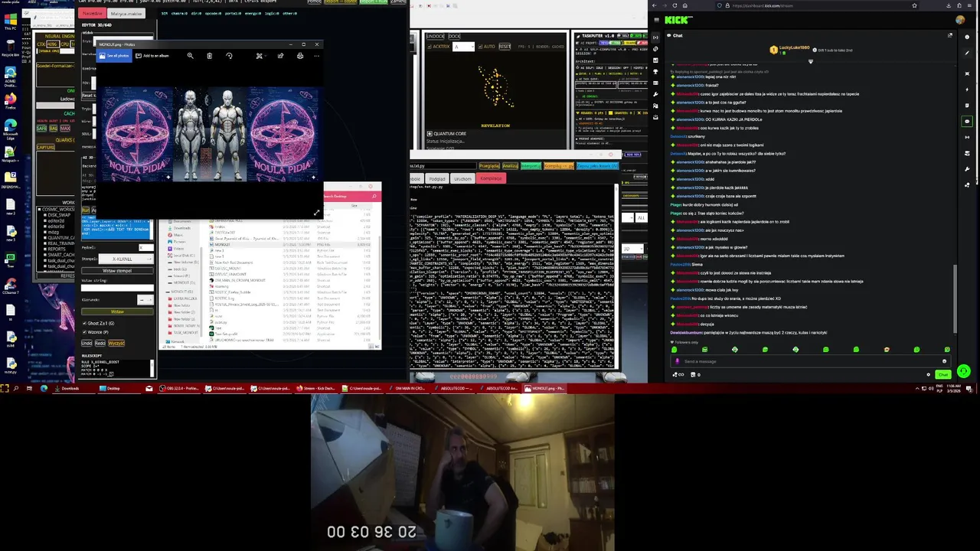Toggle Wzorce (P) checkbox
This screenshot has height=551, width=980.
click(x=84, y=332)
